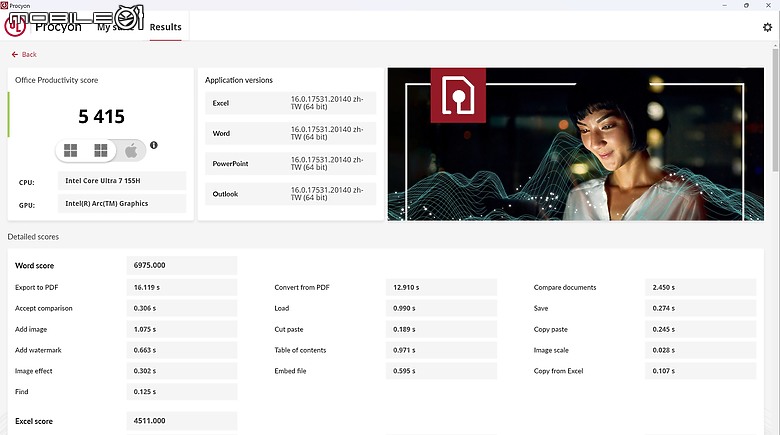The height and width of the screenshot is (435, 780).
Task: Click the Detailed scores heading
Action: tap(33, 237)
